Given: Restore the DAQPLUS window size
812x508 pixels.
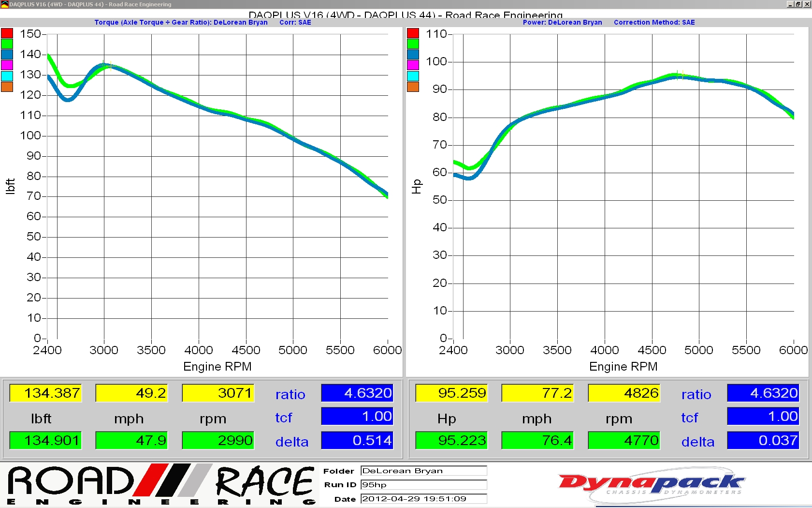Looking at the screenshot, I should [x=798, y=4].
